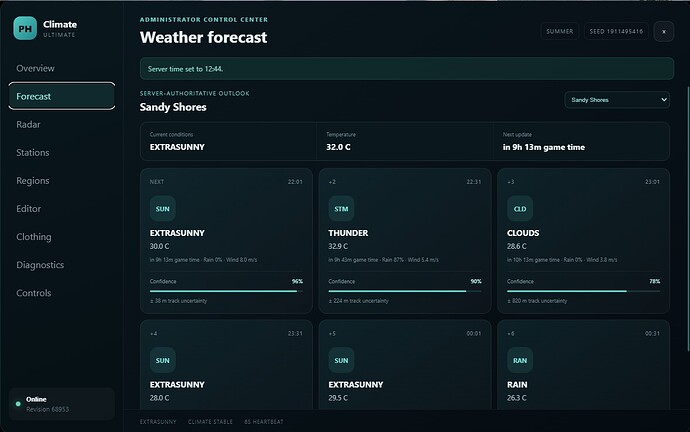Click the CLIMATE STABLE status bar entry

(x=210, y=422)
